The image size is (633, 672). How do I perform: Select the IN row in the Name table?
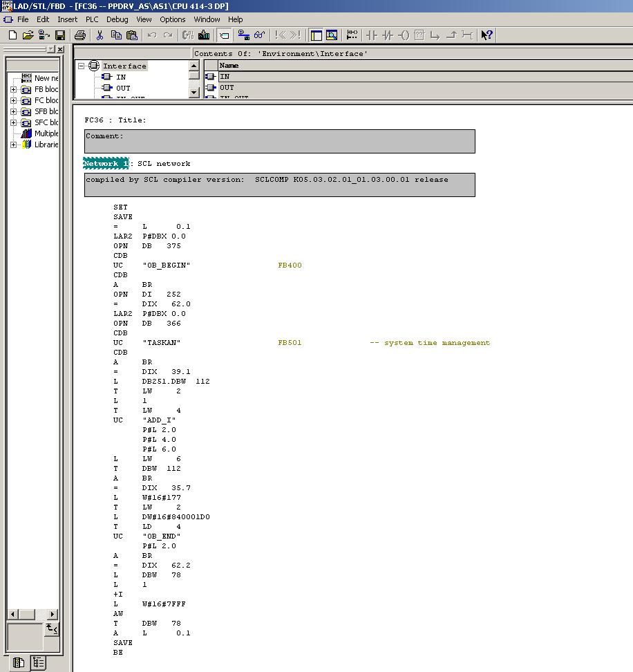click(x=426, y=77)
